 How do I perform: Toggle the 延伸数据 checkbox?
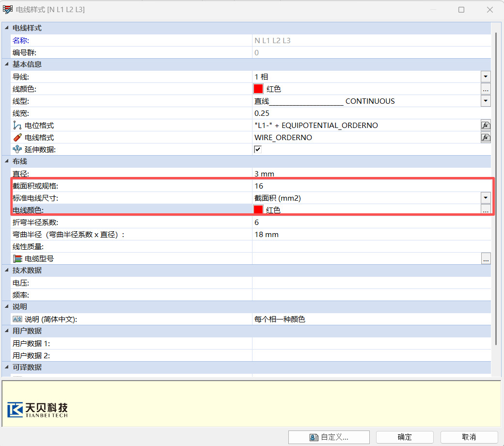click(258, 149)
